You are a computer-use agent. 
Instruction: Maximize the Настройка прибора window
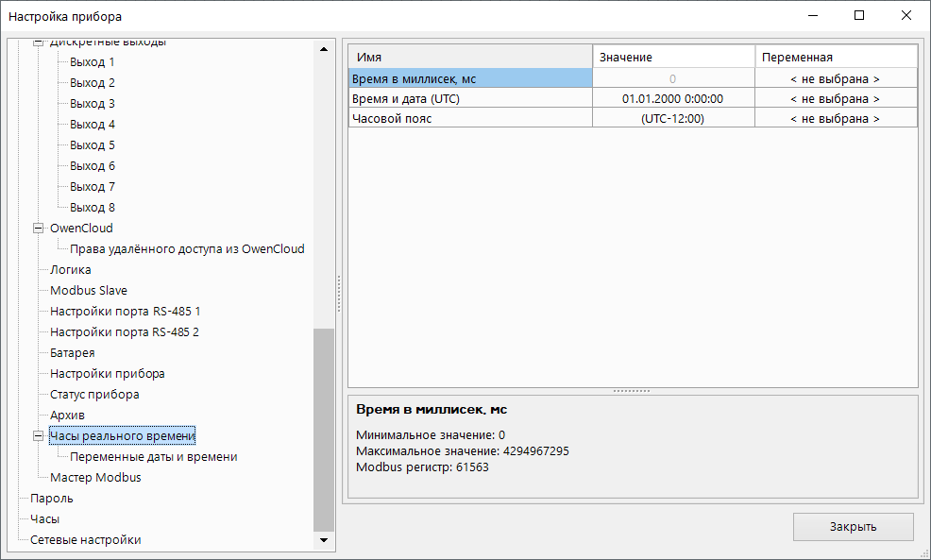point(858,16)
